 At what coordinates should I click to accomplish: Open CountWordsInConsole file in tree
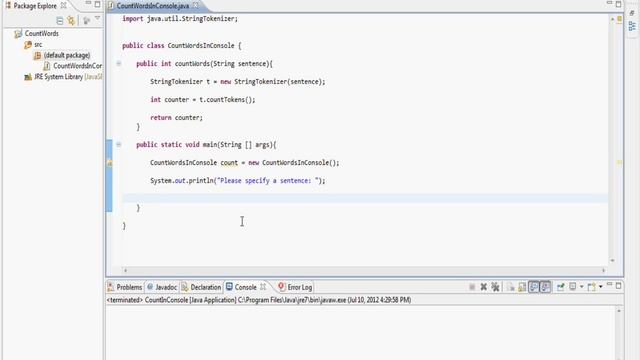78,66
